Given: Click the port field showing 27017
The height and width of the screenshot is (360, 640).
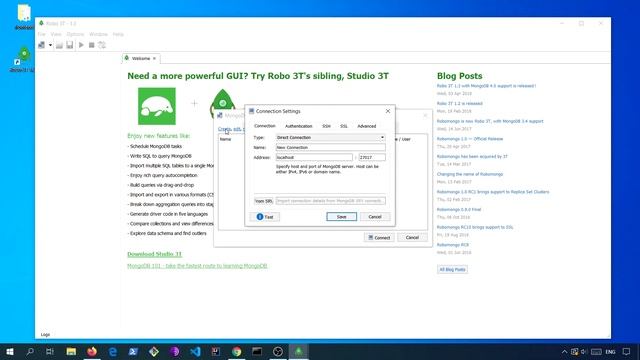Looking at the screenshot, I should coord(372,157).
